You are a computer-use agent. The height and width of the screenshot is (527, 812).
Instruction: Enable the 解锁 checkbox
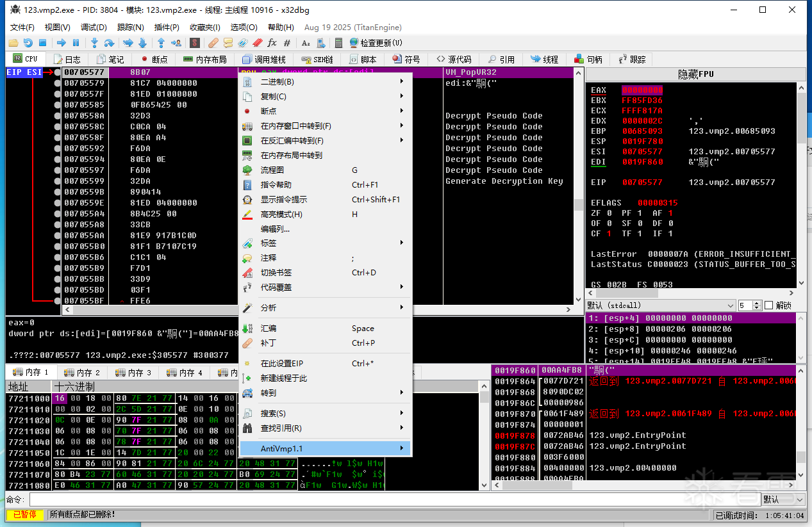[x=769, y=305]
